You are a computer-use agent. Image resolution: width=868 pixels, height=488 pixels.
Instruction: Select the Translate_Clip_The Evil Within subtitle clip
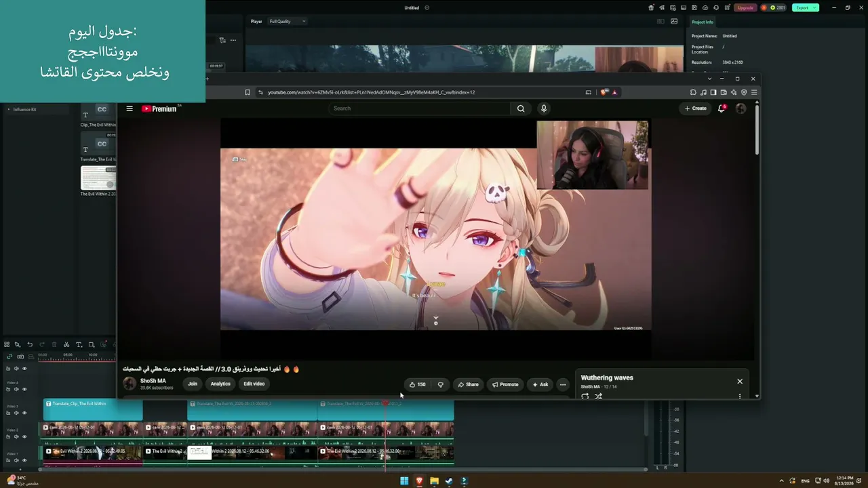(x=93, y=410)
